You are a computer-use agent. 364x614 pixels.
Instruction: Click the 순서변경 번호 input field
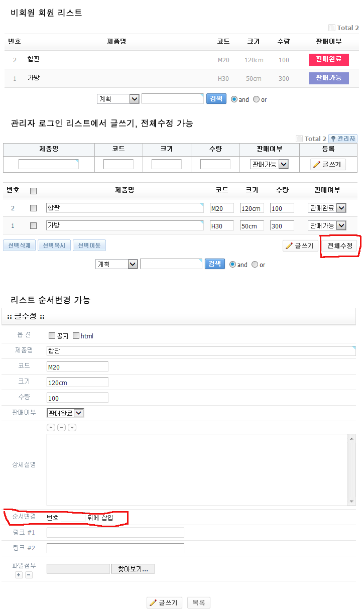coord(73,518)
